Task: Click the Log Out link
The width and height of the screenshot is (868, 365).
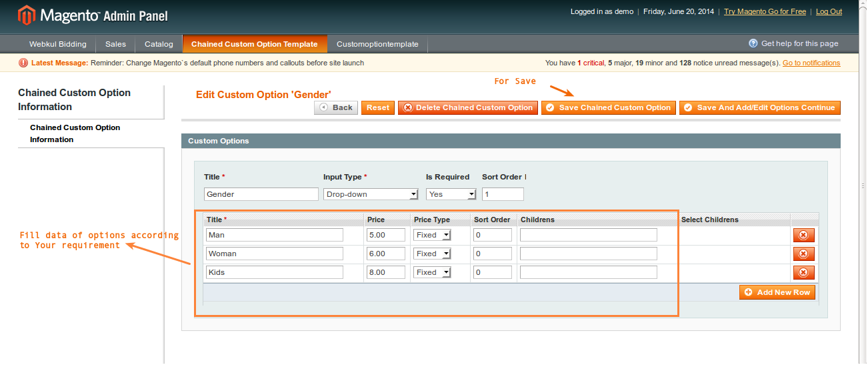Action: [829, 11]
